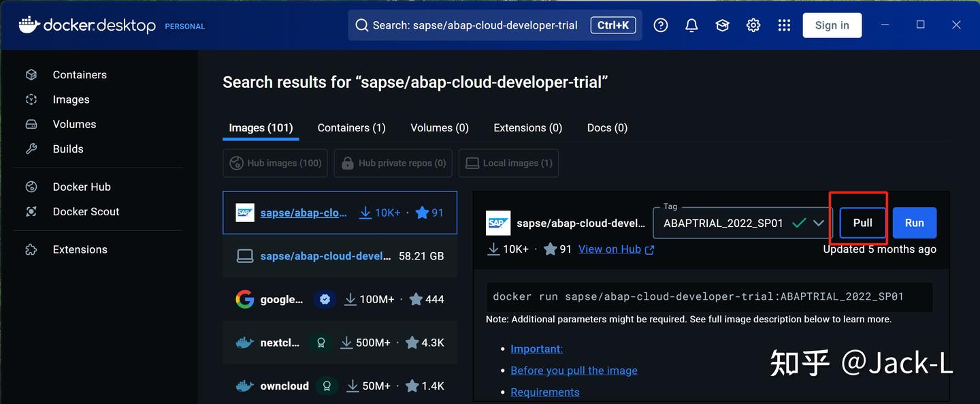Open the notifications bell icon
980x404 pixels.
point(691,25)
